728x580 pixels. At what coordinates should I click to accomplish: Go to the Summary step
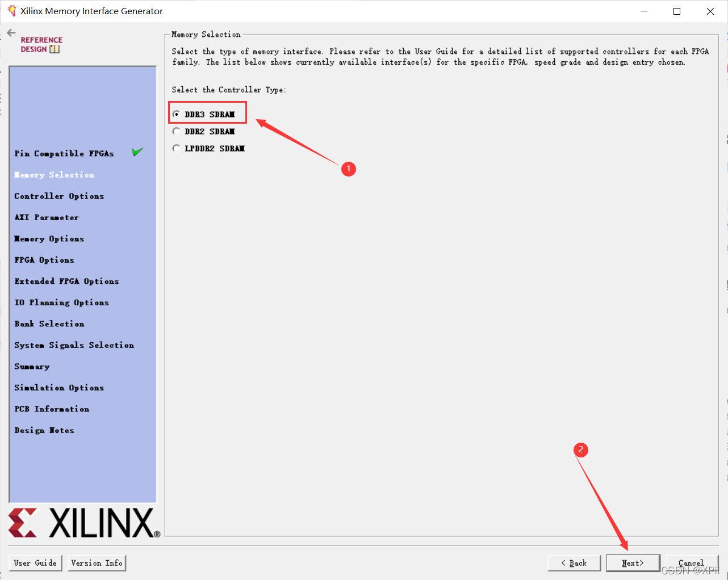tap(32, 367)
